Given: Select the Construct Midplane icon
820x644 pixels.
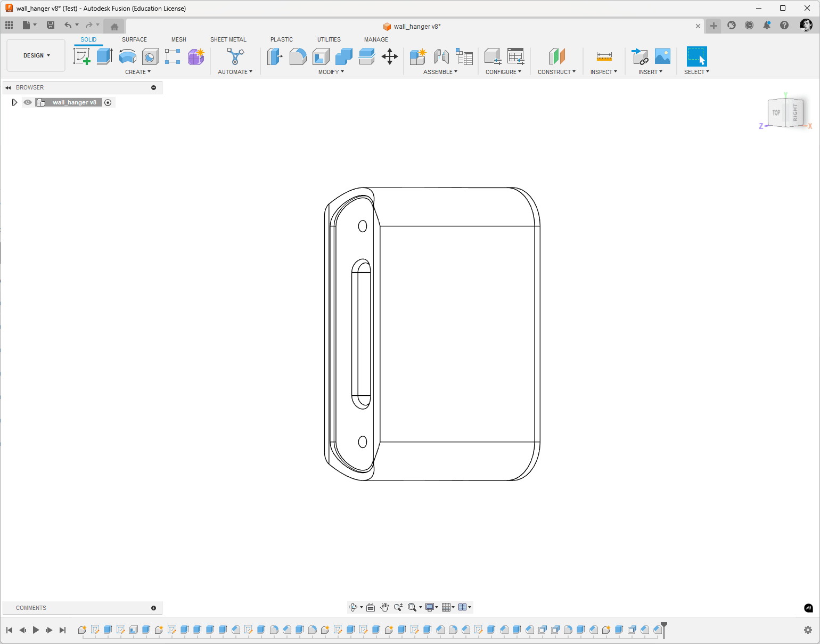Looking at the screenshot, I should point(557,56).
